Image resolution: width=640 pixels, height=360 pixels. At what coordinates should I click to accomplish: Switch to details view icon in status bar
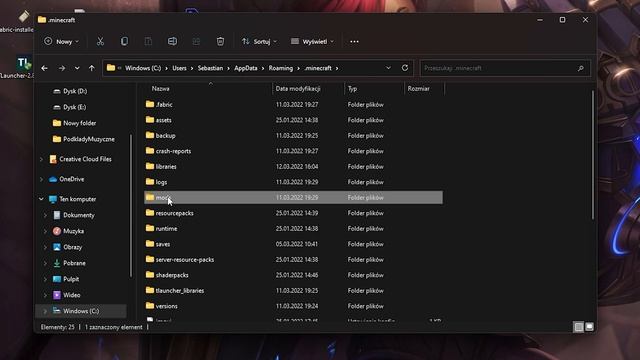[578, 327]
